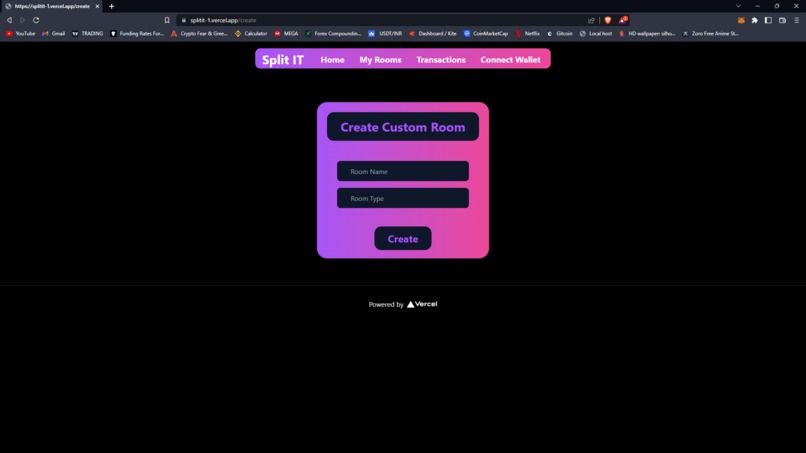Click Connect Wallet in navbar
The width and height of the screenshot is (806, 453).
pyautogui.click(x=510, y=60)
